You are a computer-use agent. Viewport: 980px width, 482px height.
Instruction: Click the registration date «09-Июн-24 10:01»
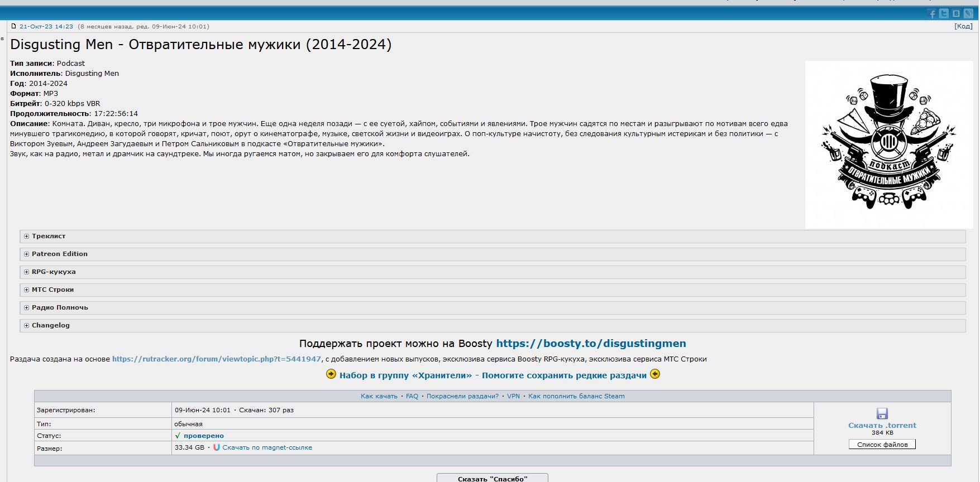point(203,410)
